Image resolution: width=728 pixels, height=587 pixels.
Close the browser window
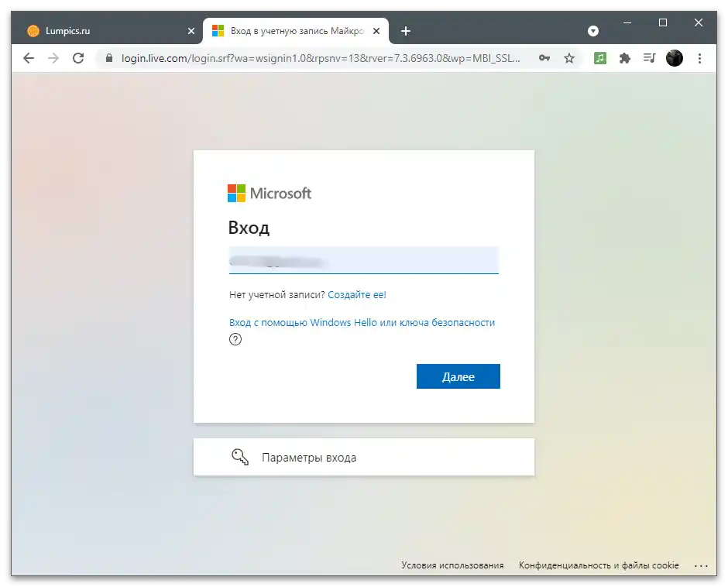[x=699, y=22]
